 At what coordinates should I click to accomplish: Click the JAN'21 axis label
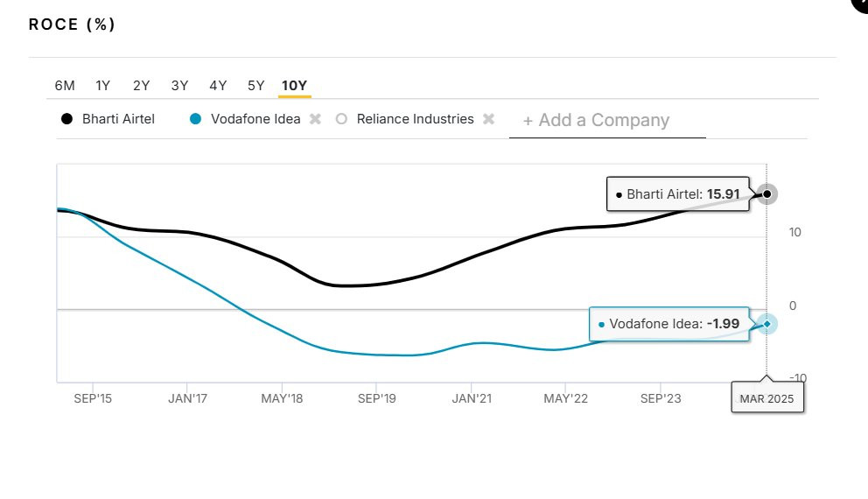pos(472,398)
